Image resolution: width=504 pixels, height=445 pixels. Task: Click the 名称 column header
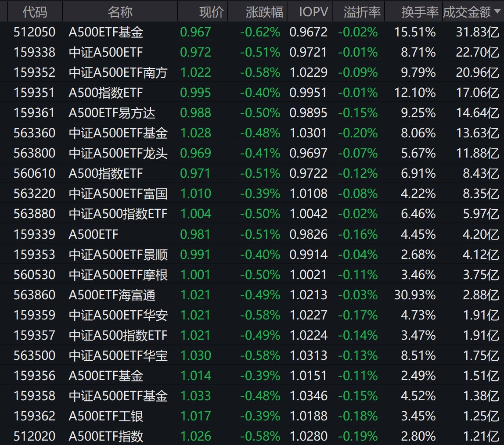(120, 12)
